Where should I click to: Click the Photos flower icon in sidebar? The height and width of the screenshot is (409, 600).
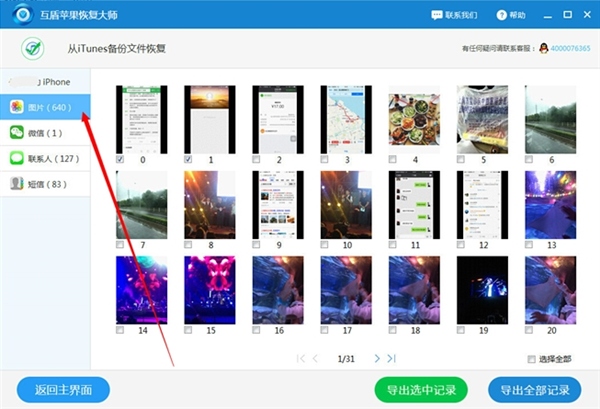coord(16,107)
